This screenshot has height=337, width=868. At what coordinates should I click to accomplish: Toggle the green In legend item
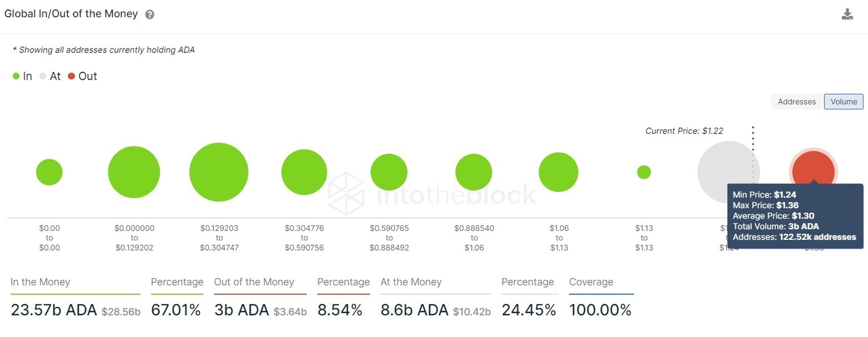(x=23, y=76)
